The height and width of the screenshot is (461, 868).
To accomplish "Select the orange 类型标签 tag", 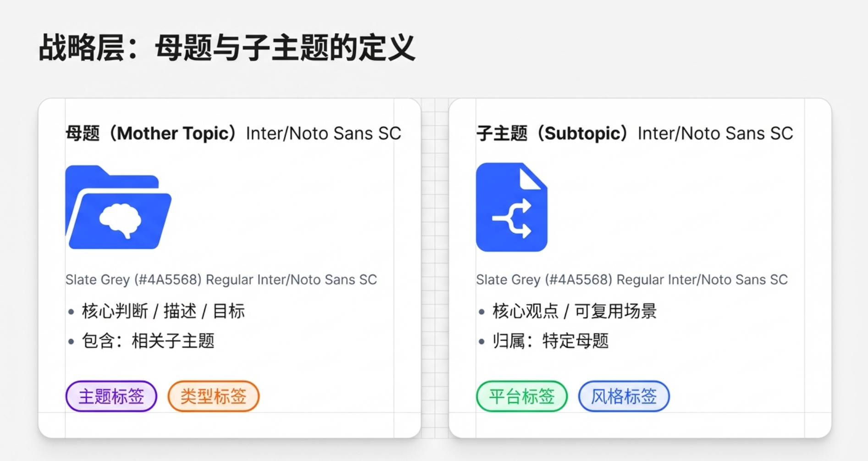I will [214, 396].
